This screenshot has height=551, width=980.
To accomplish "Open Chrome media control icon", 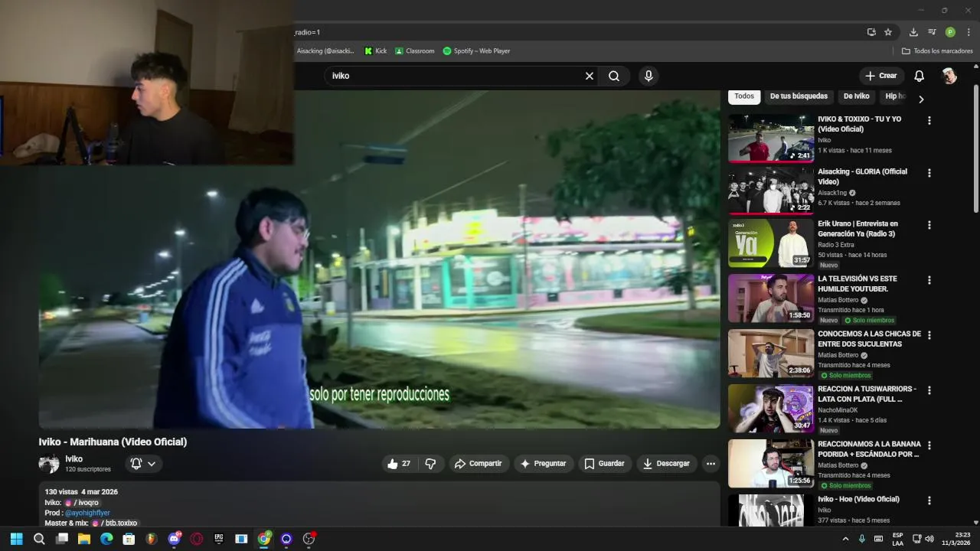I will (932, 32).
